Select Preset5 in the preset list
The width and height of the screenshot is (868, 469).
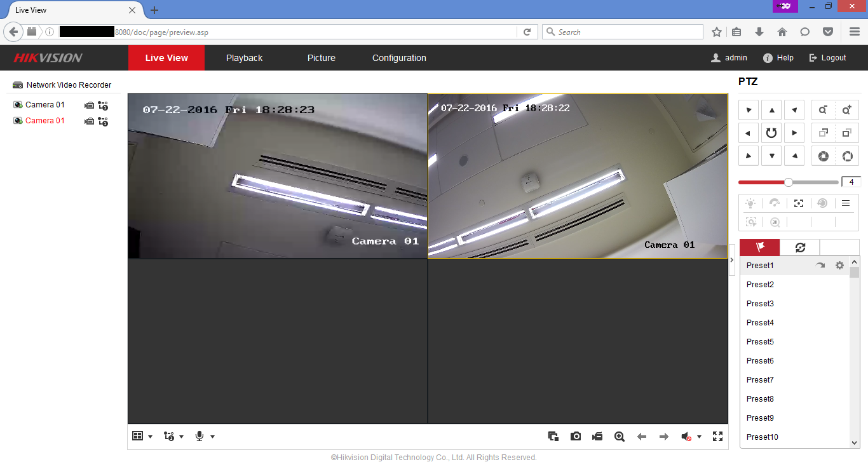[760, 342]
